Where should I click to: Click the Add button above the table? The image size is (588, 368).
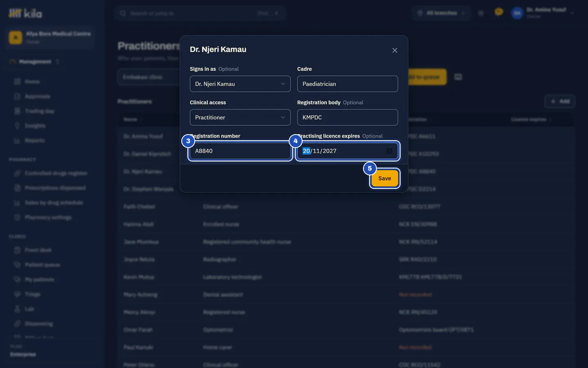560,101
